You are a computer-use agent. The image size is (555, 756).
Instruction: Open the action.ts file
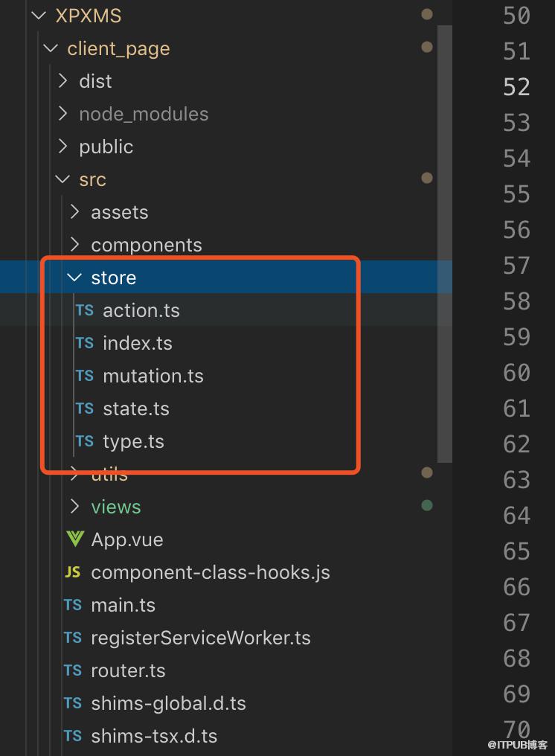[x=141, y=310]
